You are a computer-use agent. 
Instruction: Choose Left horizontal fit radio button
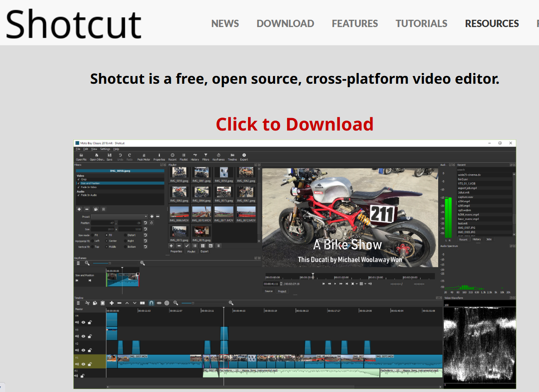[92, 241]
